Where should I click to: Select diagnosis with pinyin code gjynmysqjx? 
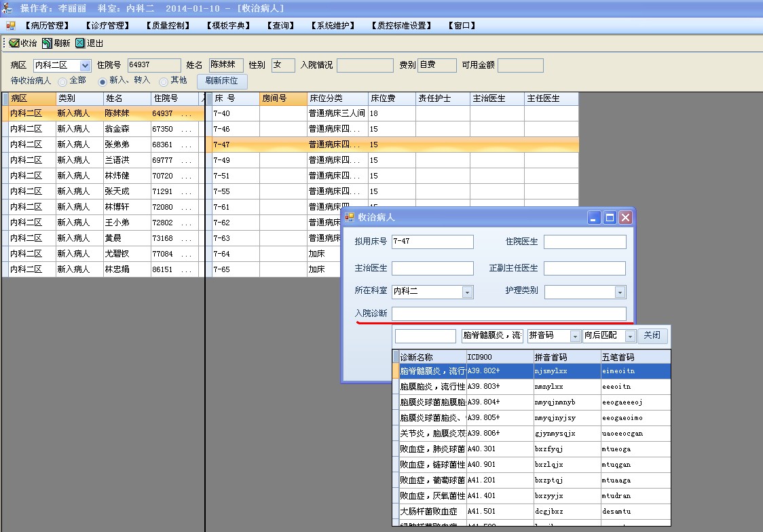tap(532, 434)
